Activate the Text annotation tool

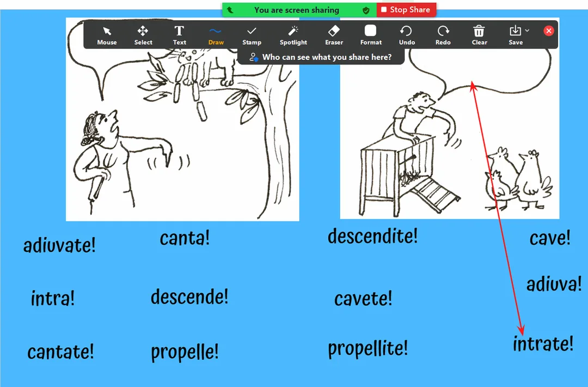(179, 35)
